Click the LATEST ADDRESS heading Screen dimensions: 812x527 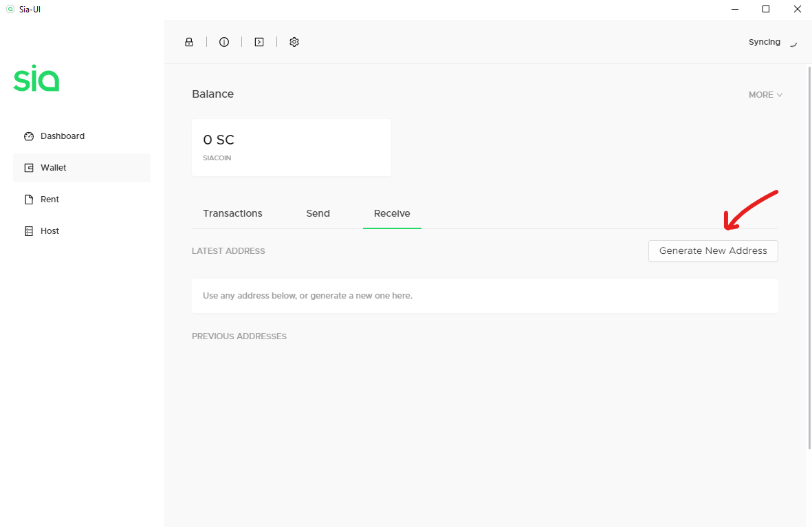(x=228, y=251)
